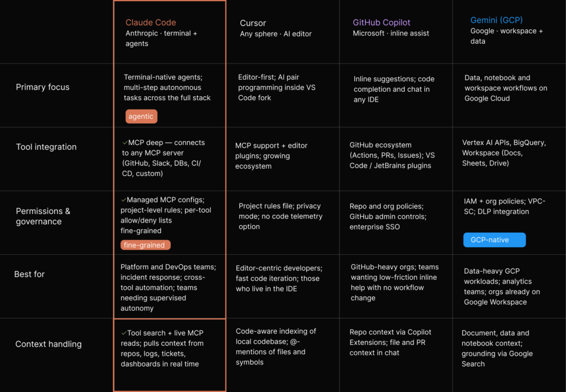Click the subtitle "Google · workspace + data"

coord(506,36)
